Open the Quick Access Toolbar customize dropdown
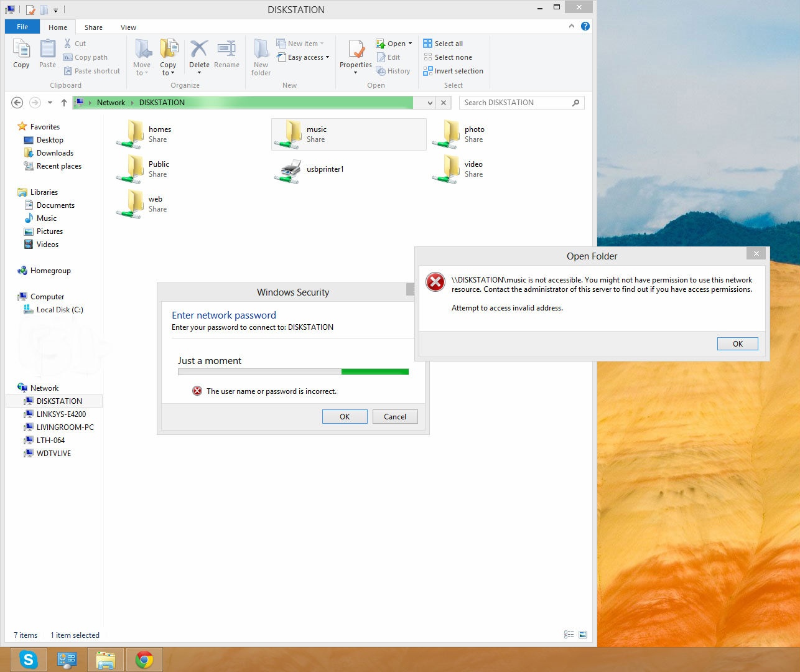 pyautogui.click(x=55, y=10)
